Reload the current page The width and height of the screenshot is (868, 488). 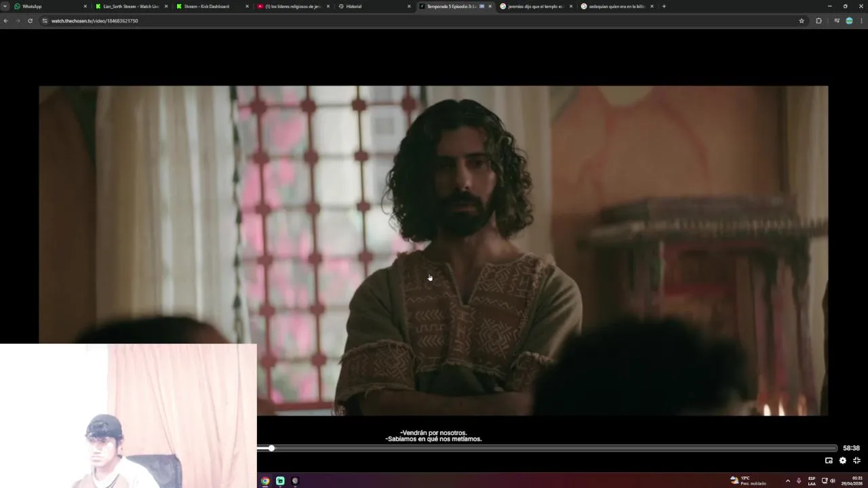30,21
